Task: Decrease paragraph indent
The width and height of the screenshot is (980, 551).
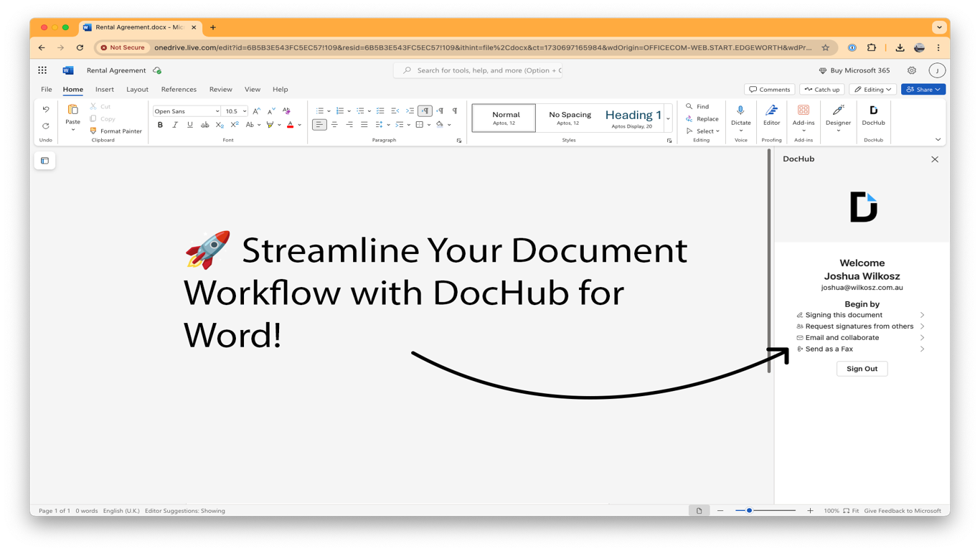Action: point(395,111)
